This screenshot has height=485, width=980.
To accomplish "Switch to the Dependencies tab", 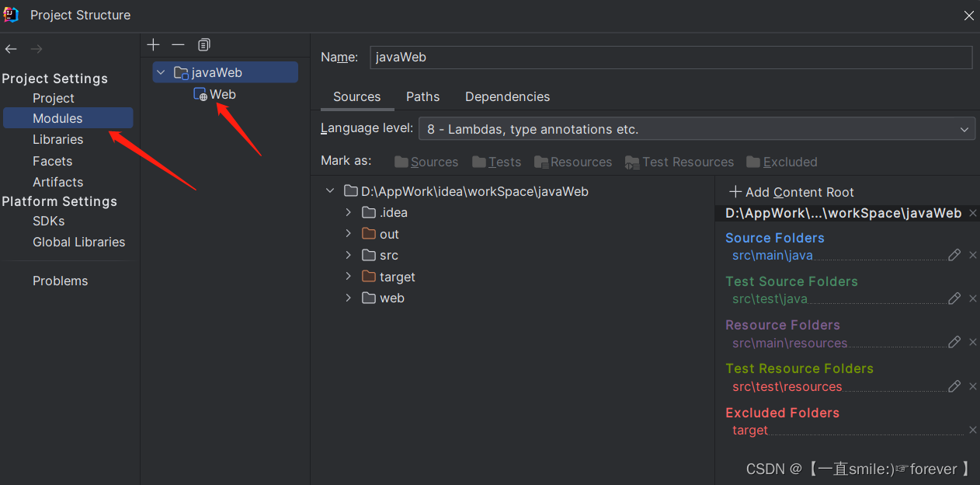I will click(507, 96).
